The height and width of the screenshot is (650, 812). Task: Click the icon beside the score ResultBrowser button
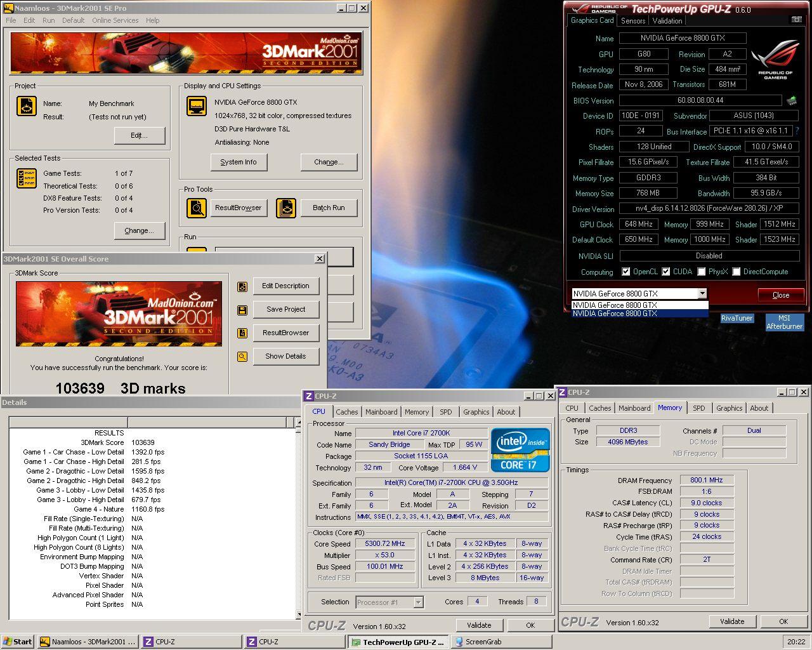click(x=242, y=333)
